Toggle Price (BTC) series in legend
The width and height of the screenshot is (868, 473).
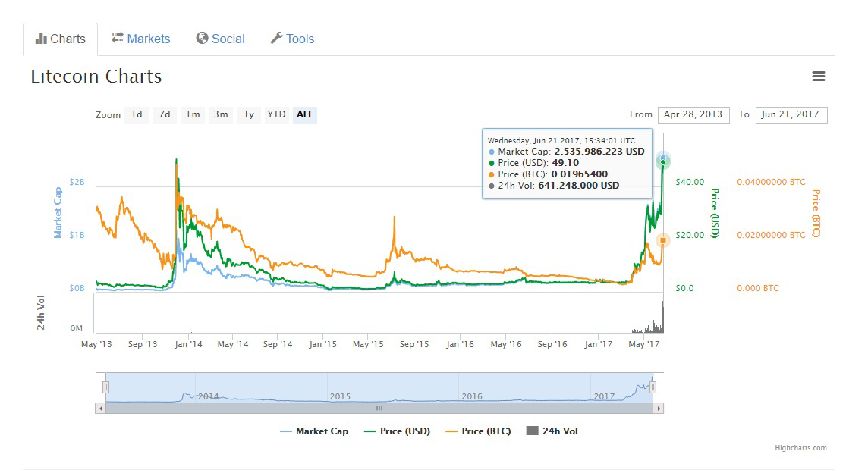point(478,431)
